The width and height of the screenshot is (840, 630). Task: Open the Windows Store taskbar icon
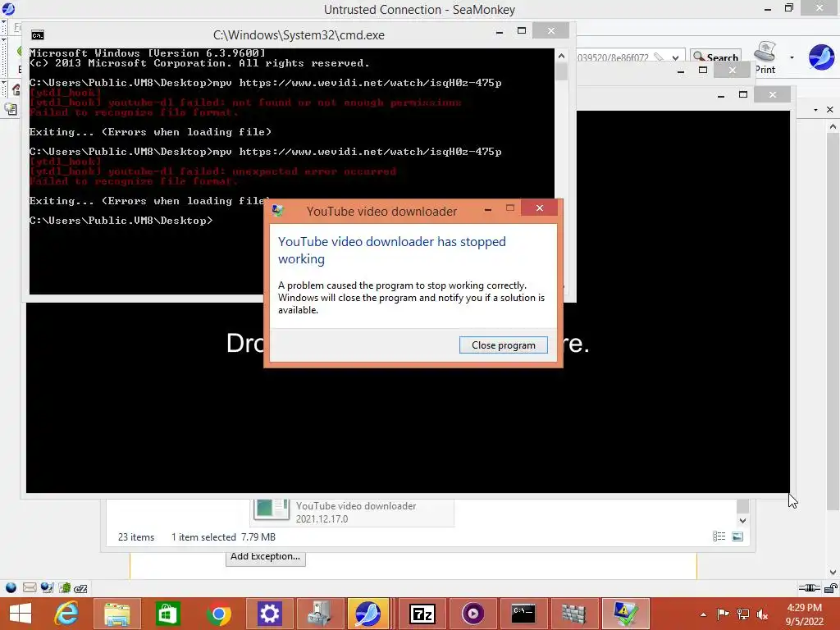point(167,614)
